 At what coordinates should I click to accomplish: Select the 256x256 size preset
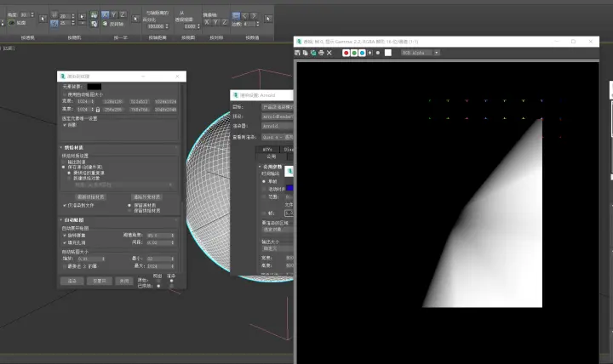113,110
